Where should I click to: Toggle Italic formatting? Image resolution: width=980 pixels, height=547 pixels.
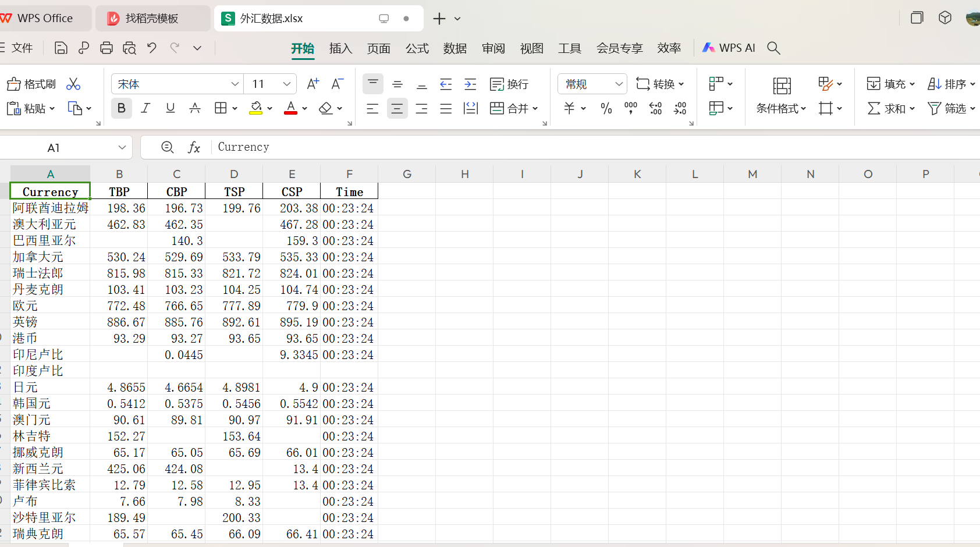point(145,108)
